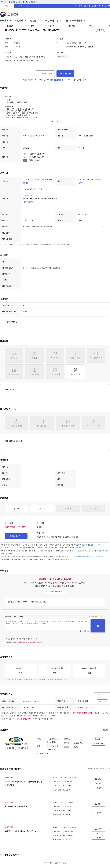The height and width of the screenshot is (868, 110).
Task: Click the 장애인용 승강기 icon
Action: pyautogui.click(x=42, y=423)
